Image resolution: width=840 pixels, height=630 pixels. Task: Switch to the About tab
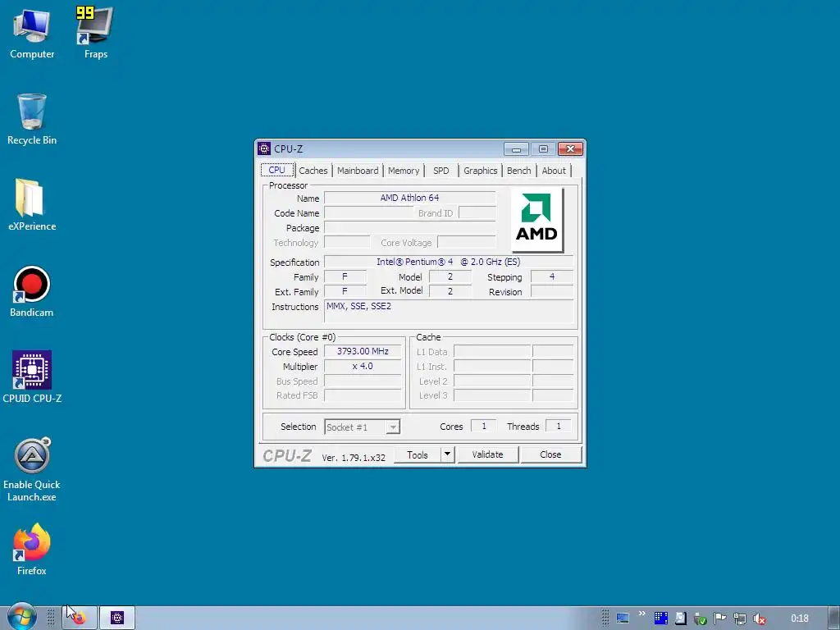(554, 171)
